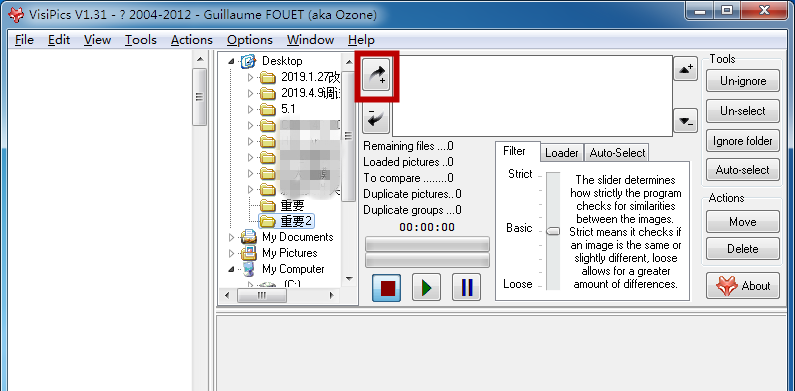Click folder tree horizontal scrollbar left arrow
This screenshot has height=391, width=795.
point(227,295)
